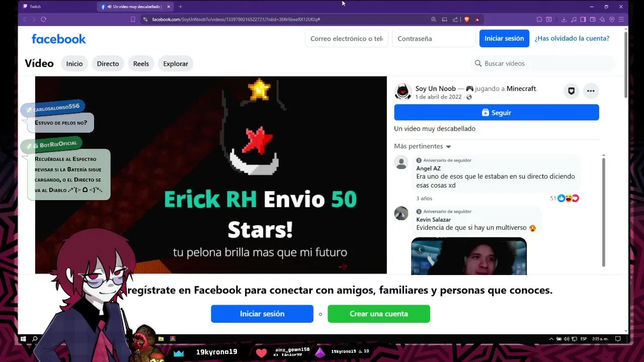This screenshot has width=644, height=362.
Task: Click the Kevin Salazar commenter name
Action: point(433,220)
